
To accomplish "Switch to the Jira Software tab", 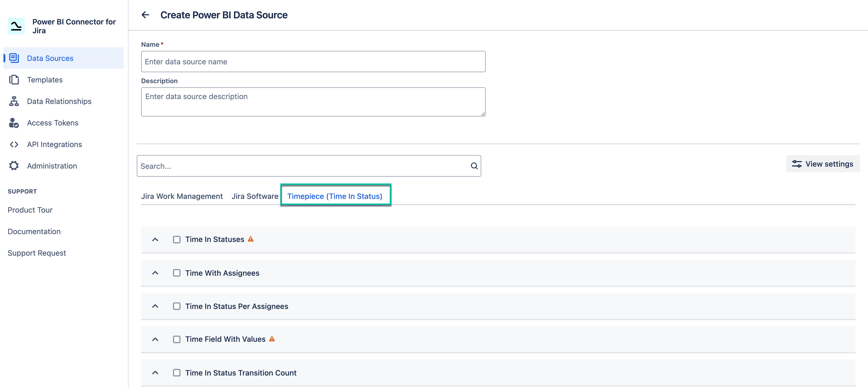I will [x=255, y=196].
